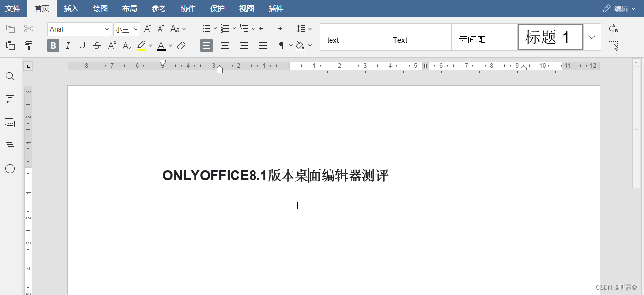This screenshot has width=644, height=295.
Task: Toggle subscript formatting
Action: point(127,46)
